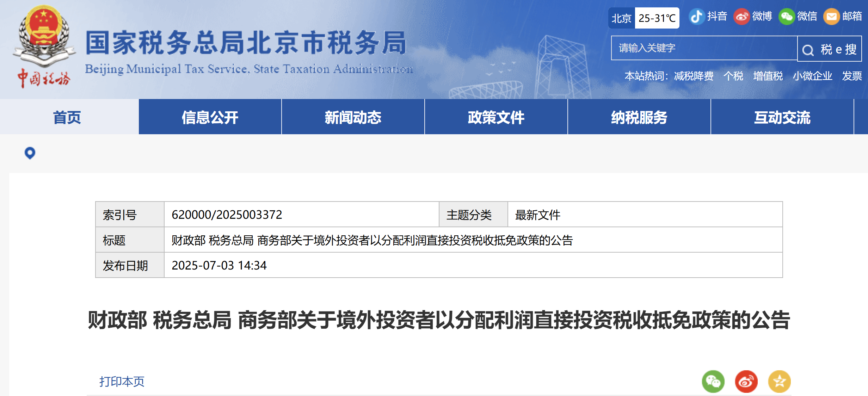Click the 打印本页 link
The width and height of the screenshot is (868, 396).
122,381
